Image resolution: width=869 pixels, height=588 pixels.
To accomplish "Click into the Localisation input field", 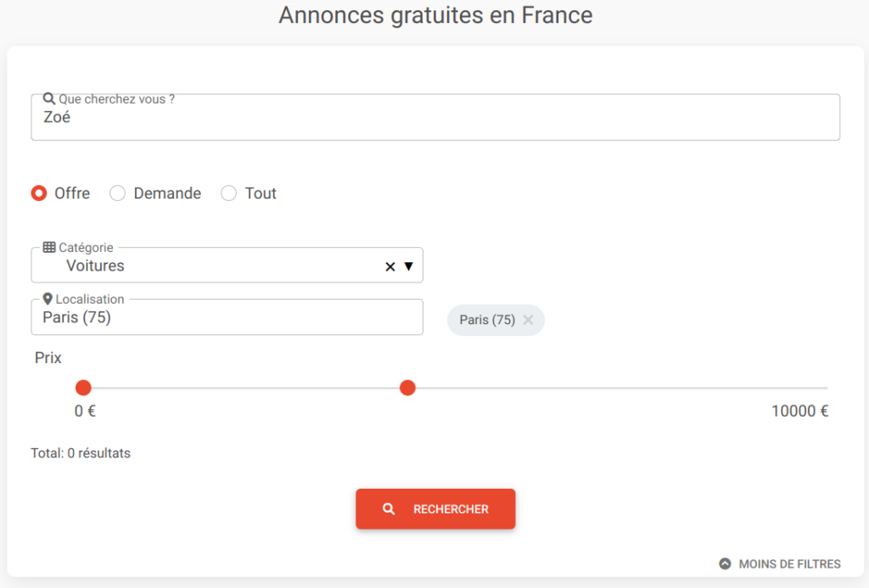I will point(227,318).
